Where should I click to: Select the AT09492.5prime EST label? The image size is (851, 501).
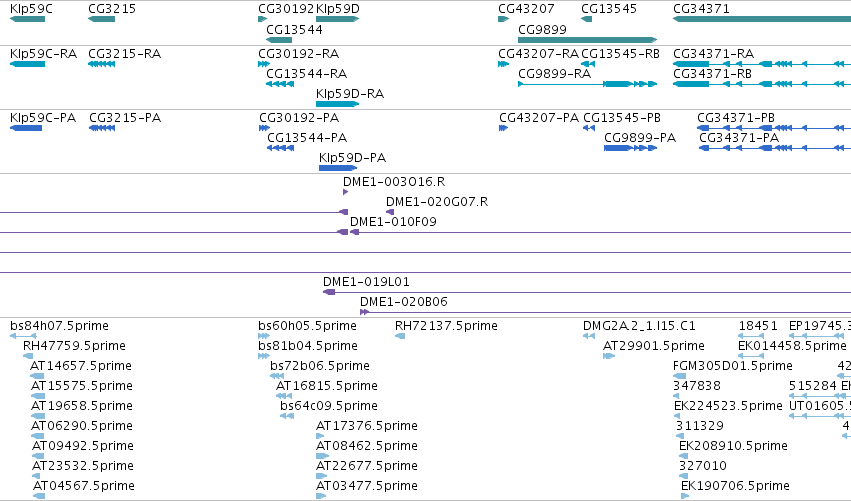pyautogui.click(x=83, y=446)
